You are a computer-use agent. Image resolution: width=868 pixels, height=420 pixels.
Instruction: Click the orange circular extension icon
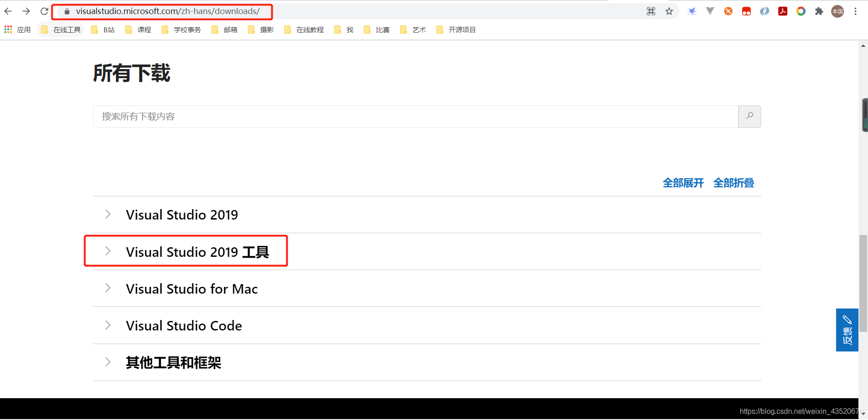[728, 11]
